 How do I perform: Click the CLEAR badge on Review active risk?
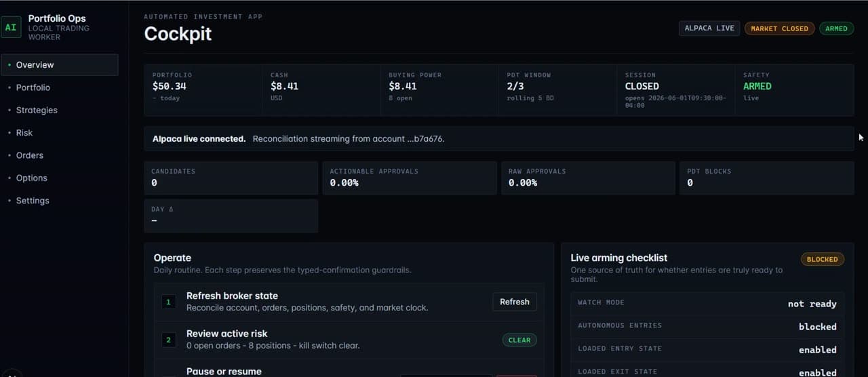click(519, 340)
